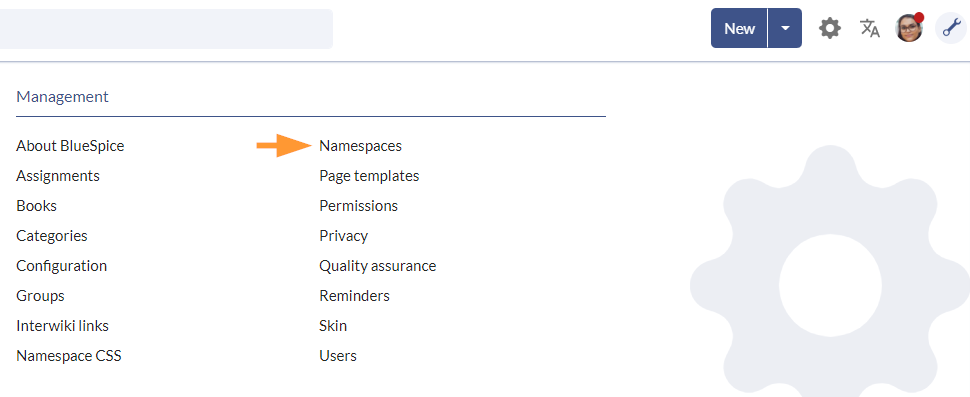This screenshot has width=970, height=397.
Task: Click the wrench page tools icon
Action: point(950,28)
